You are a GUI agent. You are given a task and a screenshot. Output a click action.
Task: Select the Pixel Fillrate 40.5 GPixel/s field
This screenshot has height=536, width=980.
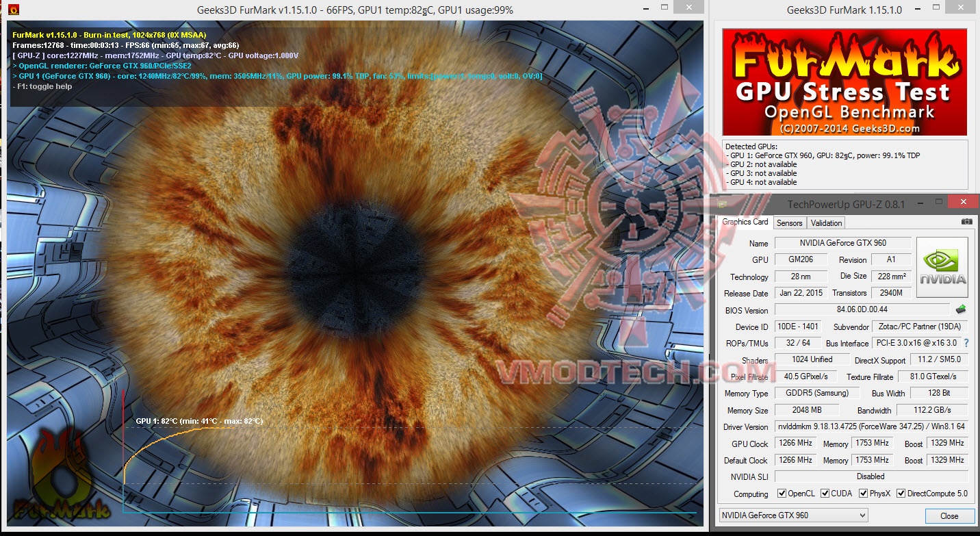(806, 377)
